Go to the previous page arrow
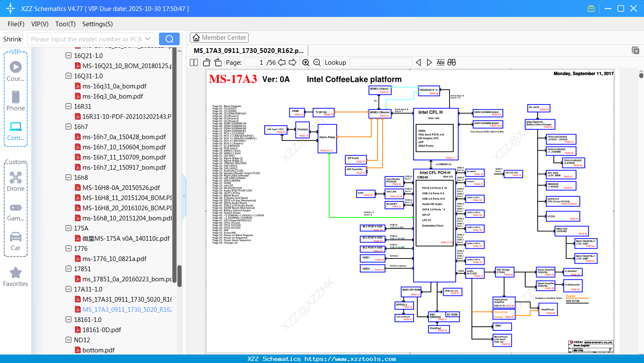Screen dimensions: 644x363 click(x=282, y=63)
